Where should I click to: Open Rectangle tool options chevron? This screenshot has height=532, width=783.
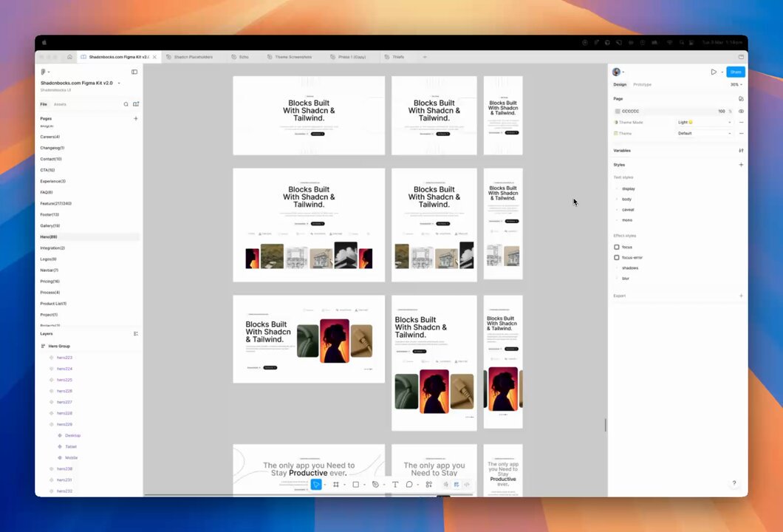click(x=364, y=485)
